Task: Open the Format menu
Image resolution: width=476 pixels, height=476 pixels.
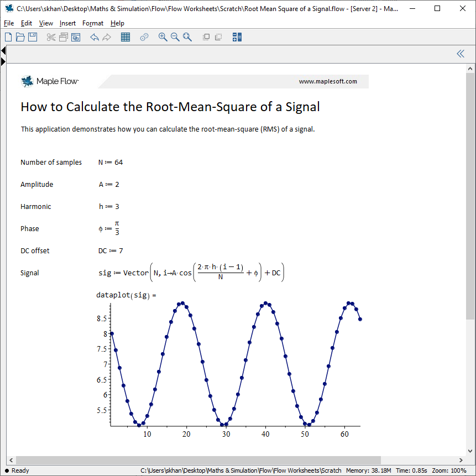Action: tap(92, 23)
